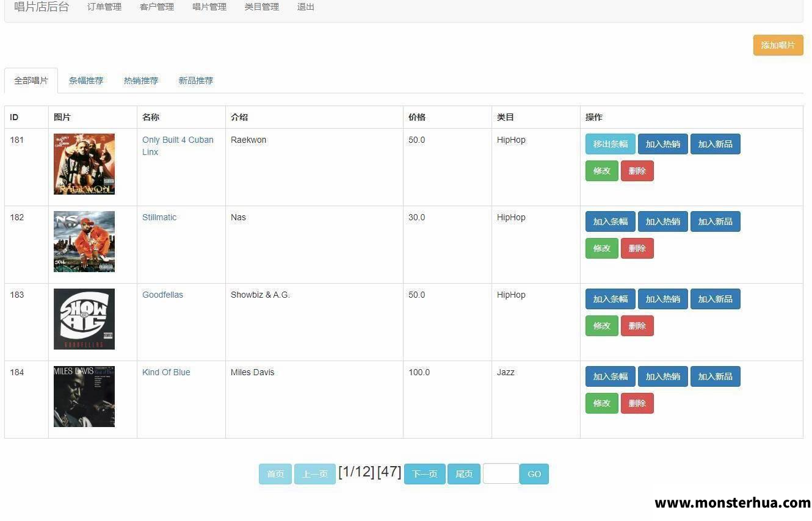
Task: Click 加入条幅 for Kind Of Blue
Action: tap(611, 376)
